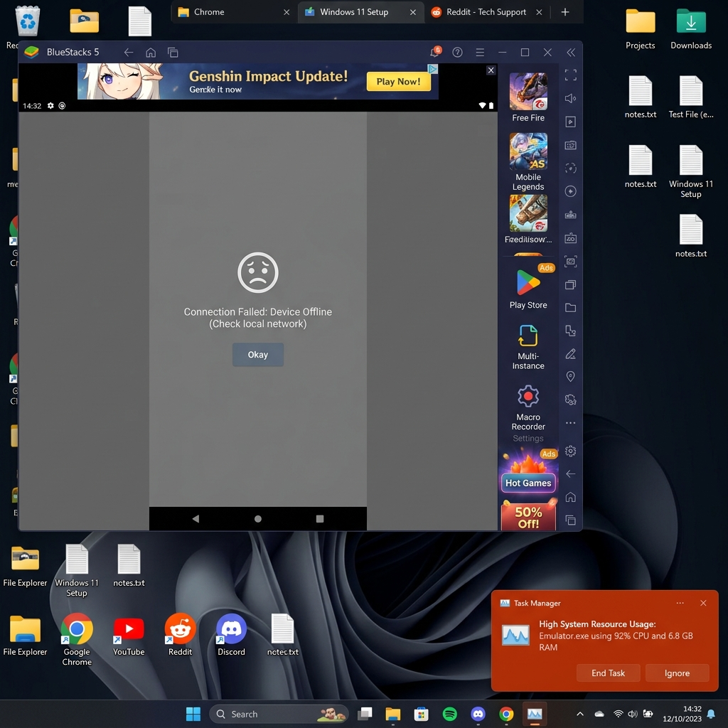Screen dimensions: 728x728
Task: Open the Macro Recorder
Action: [x=528, y=407]
